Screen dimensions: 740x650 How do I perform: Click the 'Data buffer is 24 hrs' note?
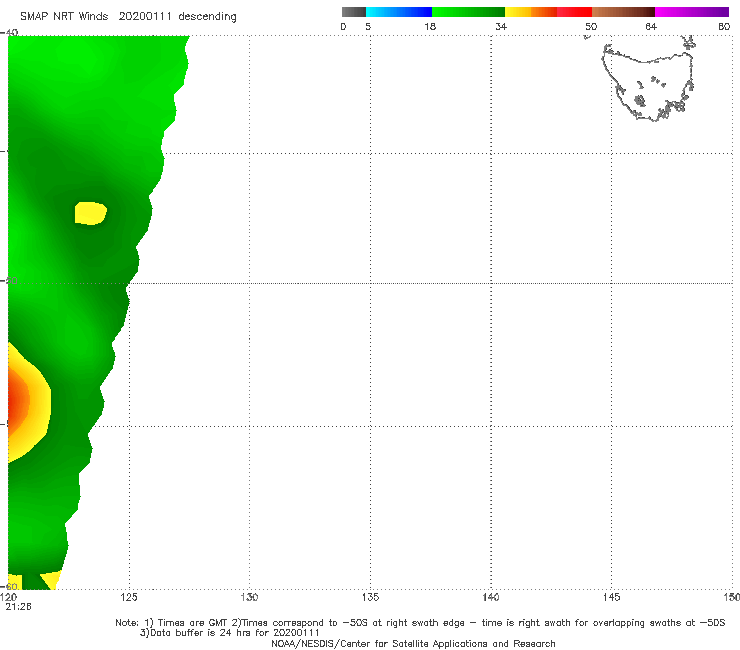(230, 633)
